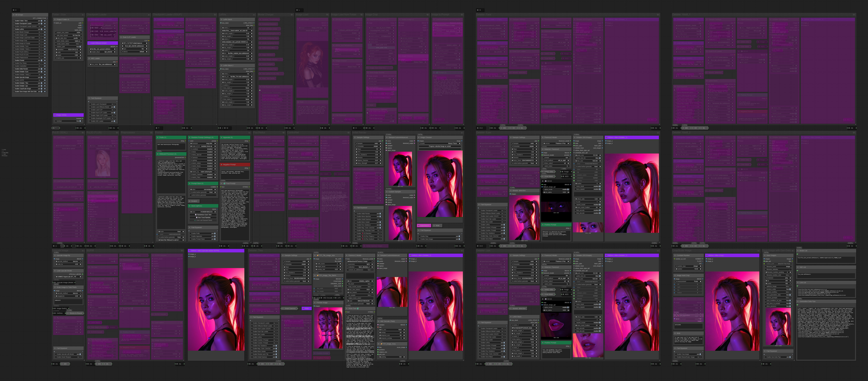Click SamplerCustomAdvanced 350 × 512 preview image
This screenshot has height=381, width=868.
[x=400, y=169]
